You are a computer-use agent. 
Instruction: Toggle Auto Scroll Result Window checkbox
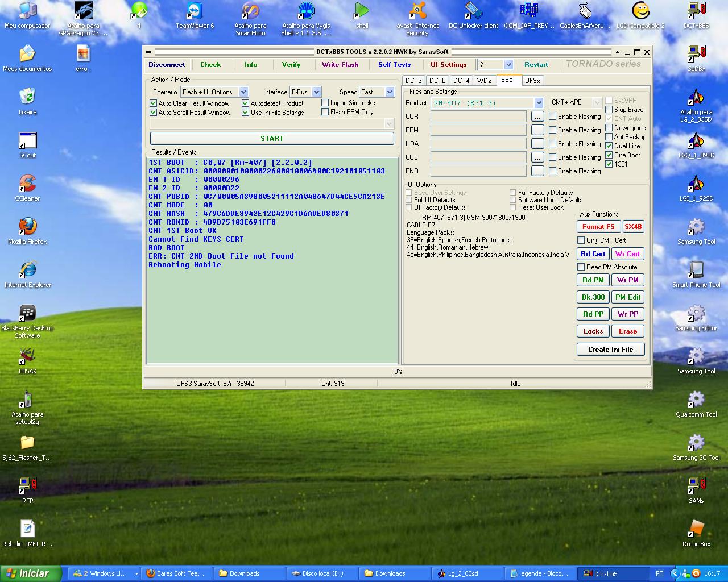[153, 113]
